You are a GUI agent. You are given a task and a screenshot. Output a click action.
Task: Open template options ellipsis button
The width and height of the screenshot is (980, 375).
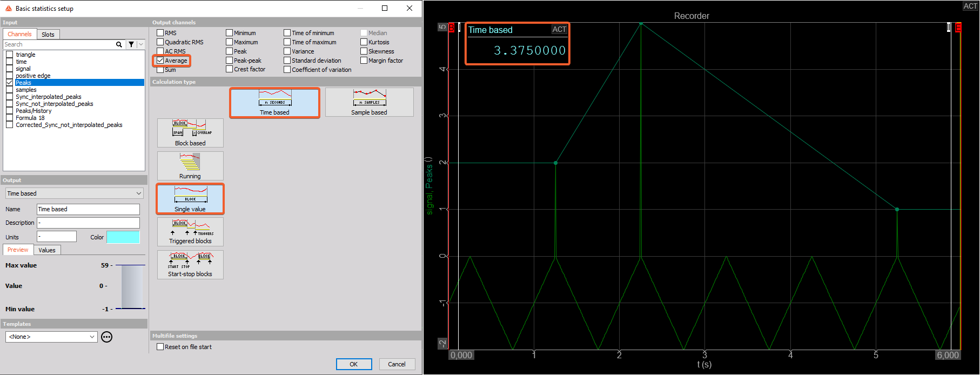(107, 337)
